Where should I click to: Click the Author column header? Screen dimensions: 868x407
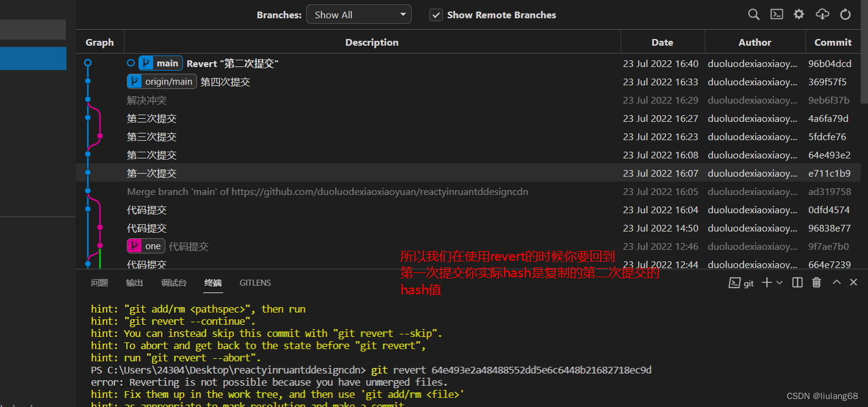click(x=755, y=42)
